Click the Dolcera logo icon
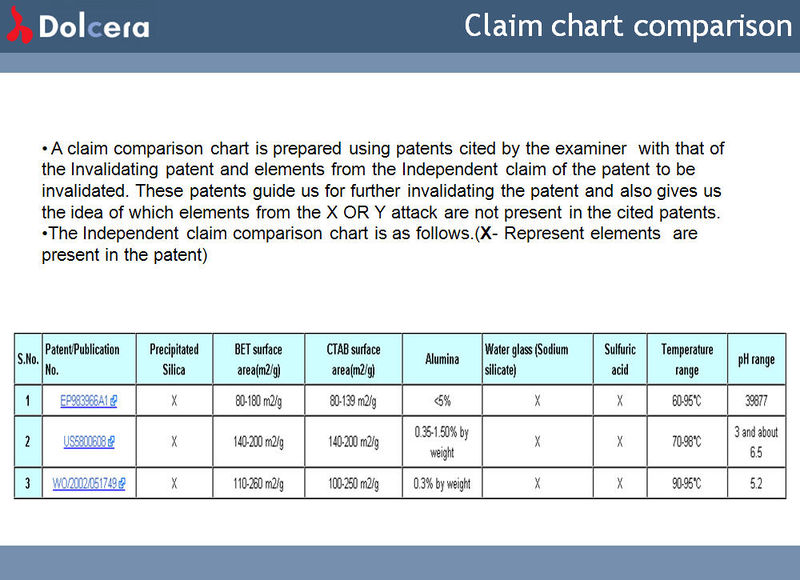This screenshot has height=580, width=800. tap(19, 26)
